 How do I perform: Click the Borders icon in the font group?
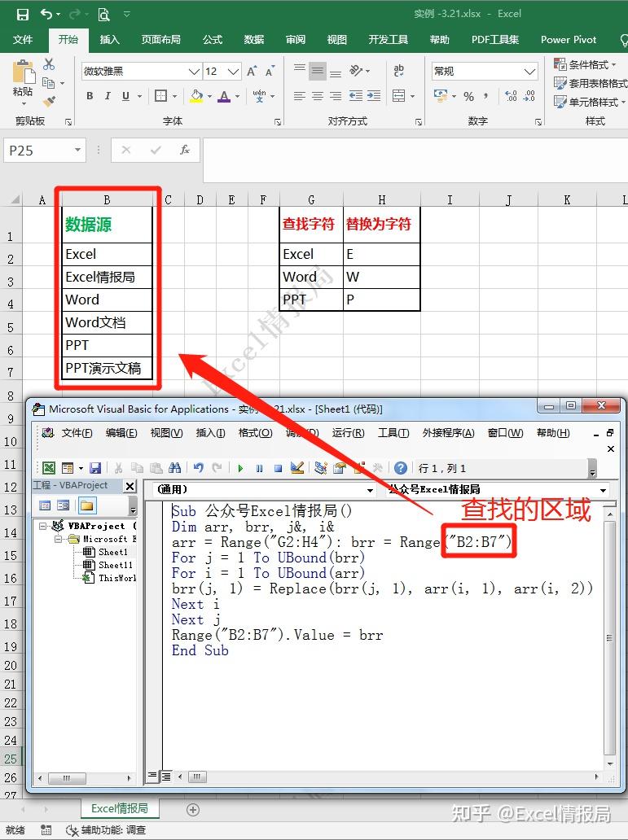(160, 96)
